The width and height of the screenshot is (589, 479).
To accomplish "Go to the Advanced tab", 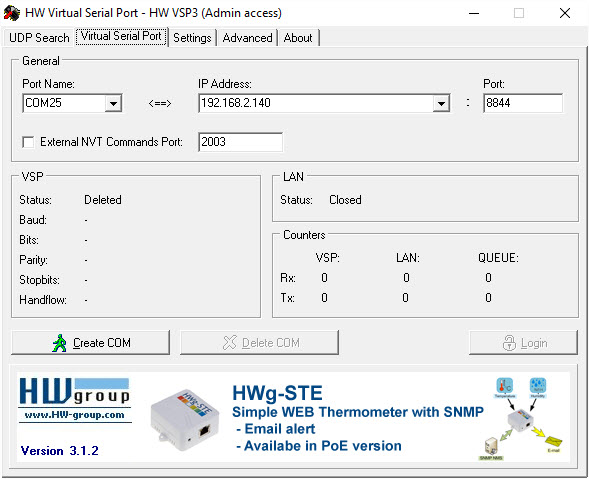I will pyautogui.click(x=247, y=38).
